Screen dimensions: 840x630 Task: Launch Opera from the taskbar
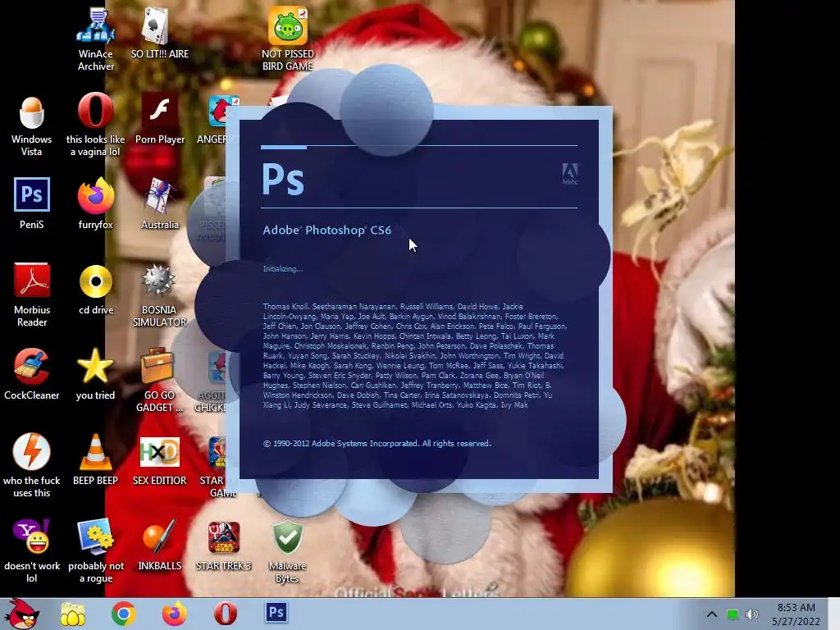click(x=226, y=614)
